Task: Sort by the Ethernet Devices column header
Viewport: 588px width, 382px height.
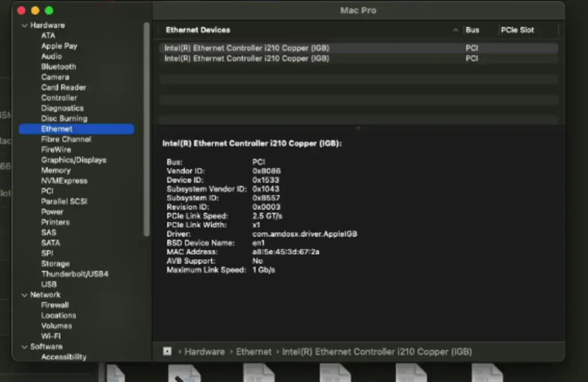Action: tap(198, 30)
